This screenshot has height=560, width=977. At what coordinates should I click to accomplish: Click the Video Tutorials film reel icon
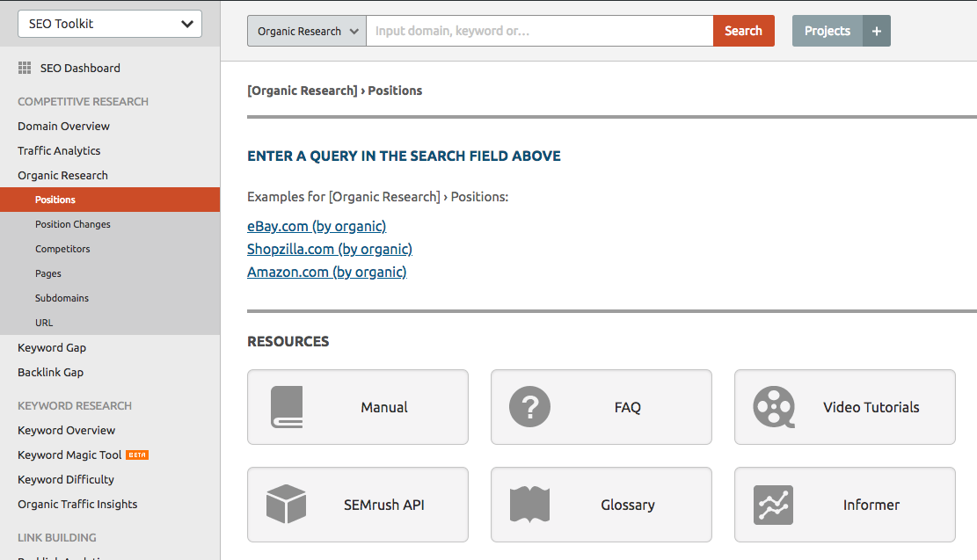click(x=774, y=407)
